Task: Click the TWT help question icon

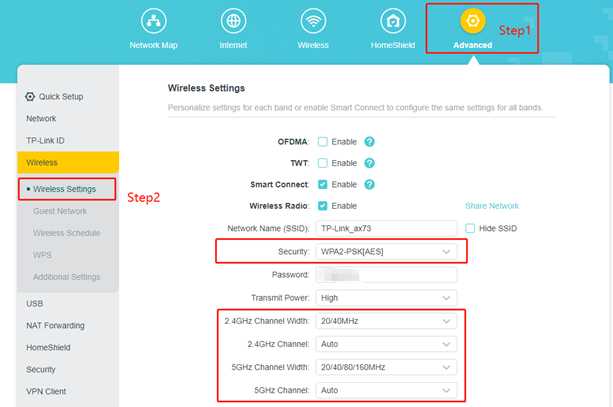Action: click(370, 163)
